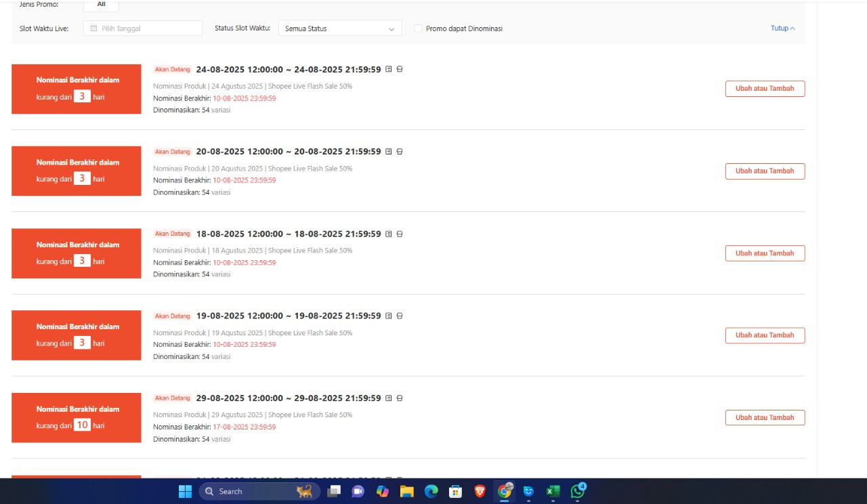Launch Brave browser from the taskbar
Viewport: 867px width, 504px height.
pyautogui.click(x=480, y=491)
